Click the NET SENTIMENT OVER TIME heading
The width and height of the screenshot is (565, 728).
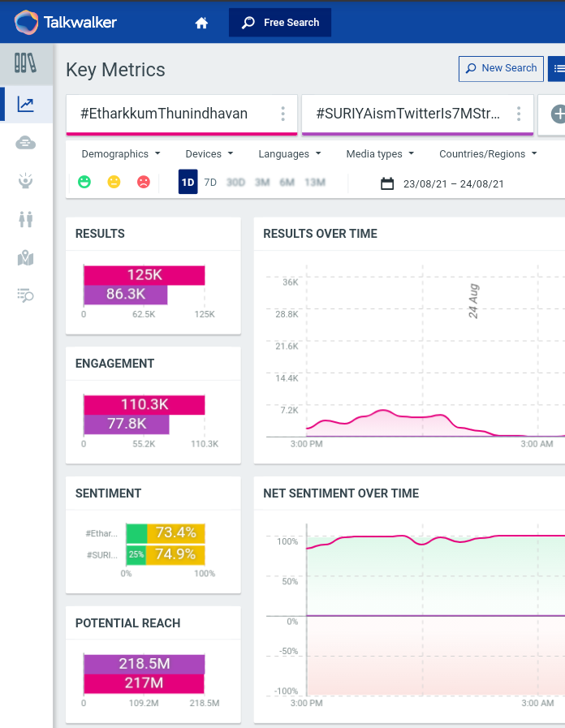pyautogui.click(x=341, y=493)
